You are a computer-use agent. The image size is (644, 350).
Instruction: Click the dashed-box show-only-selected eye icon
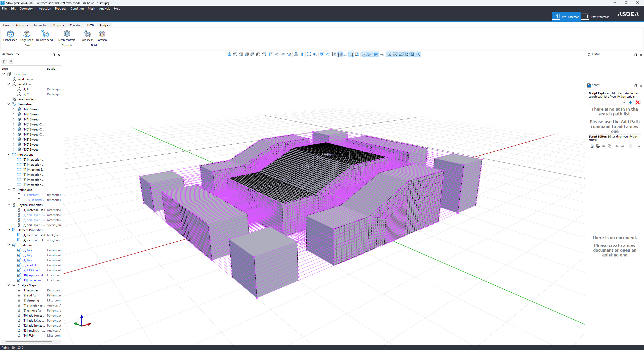[x=271, y=54]
